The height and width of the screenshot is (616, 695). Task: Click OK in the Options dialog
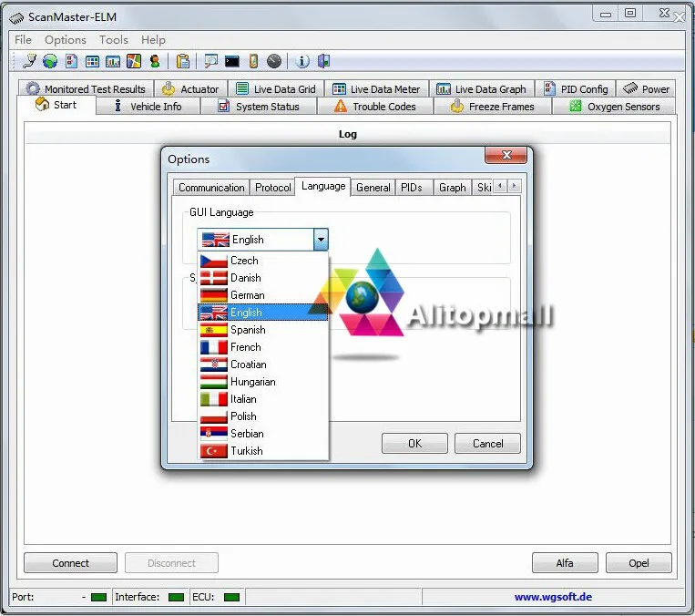click(414, 444)
